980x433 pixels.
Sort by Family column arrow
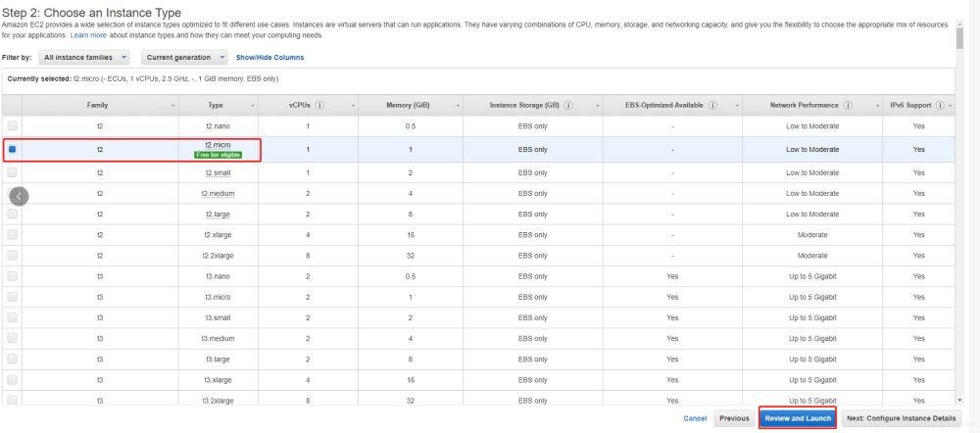click(173, 105)
